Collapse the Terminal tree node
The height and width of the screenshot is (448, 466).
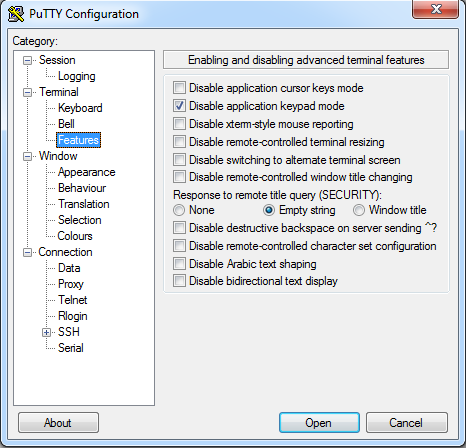(27, 92)
